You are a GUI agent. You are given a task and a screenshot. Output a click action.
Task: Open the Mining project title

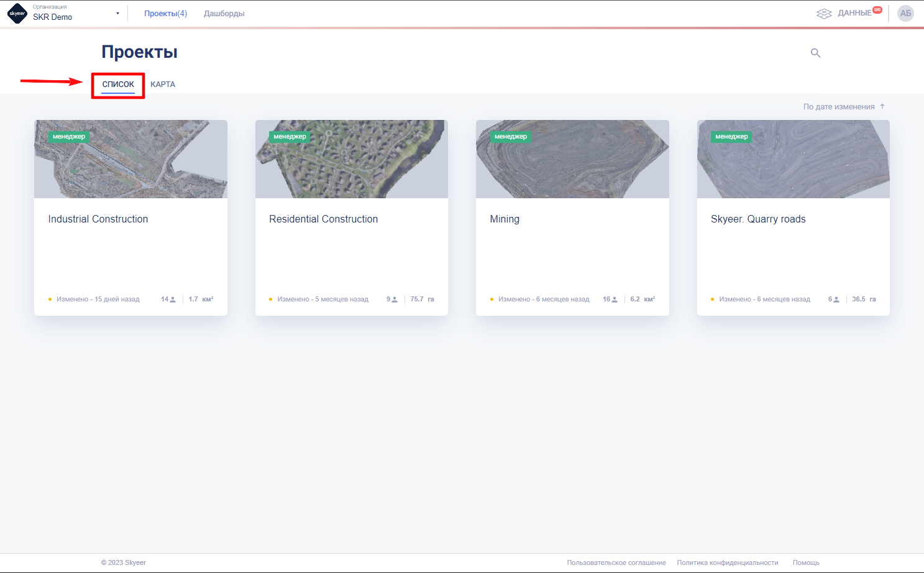click(504, 219)
